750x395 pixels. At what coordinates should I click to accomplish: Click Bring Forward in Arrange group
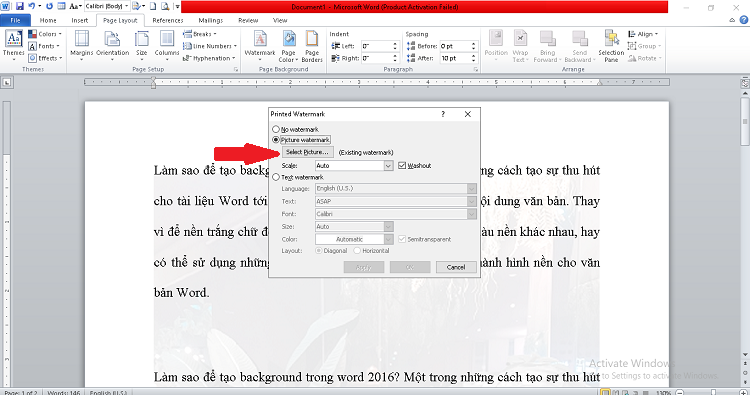click(547, 46)
